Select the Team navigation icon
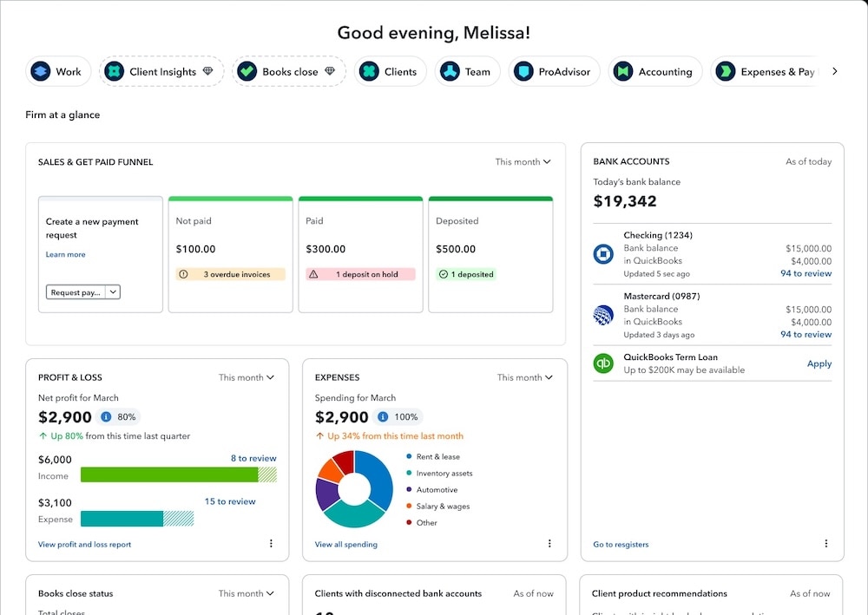 coord(448,71)
